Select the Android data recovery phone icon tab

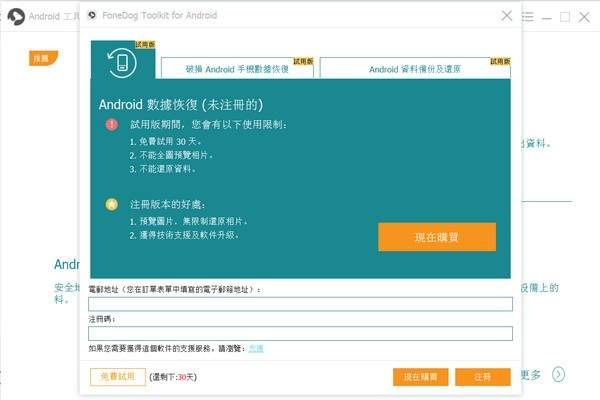[x=123, y=62]
